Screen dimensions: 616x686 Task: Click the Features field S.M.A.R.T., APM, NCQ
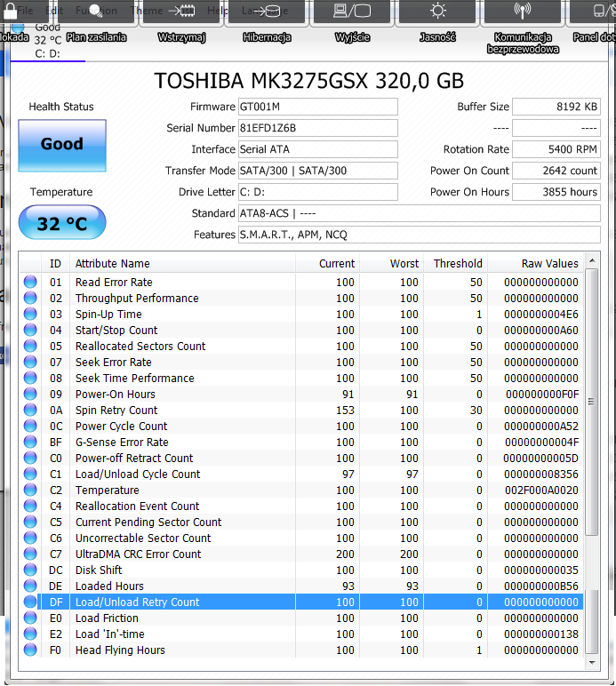pyautogui.click(x=420, y=235)
